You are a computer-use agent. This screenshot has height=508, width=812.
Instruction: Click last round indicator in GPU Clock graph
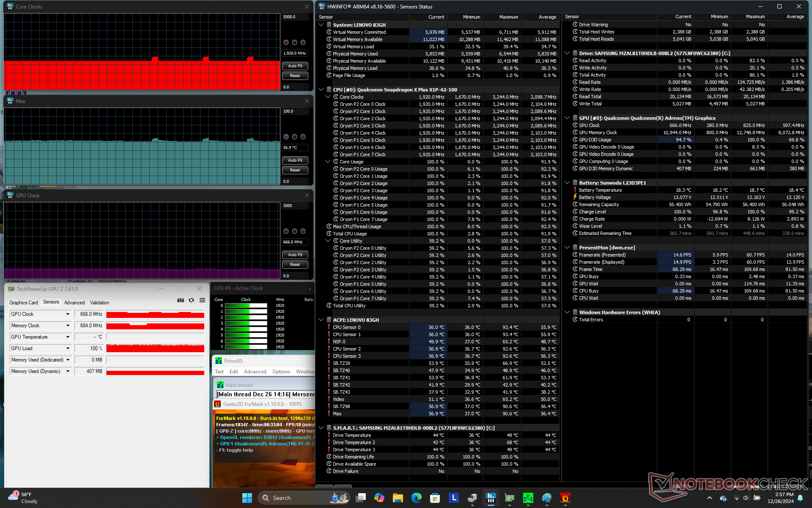(303, 231)
